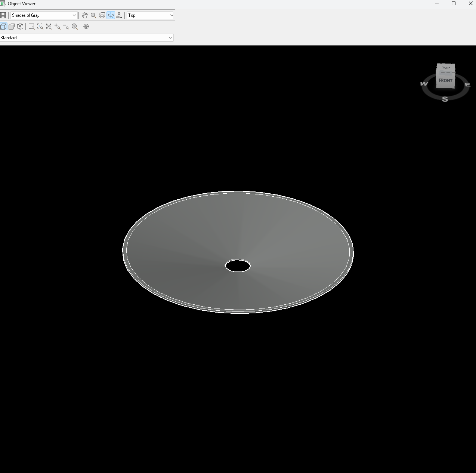The height and width of the screenshot is (473, 476).
Task: Toggle the perspective projection icon
Action: coord(12,27)
